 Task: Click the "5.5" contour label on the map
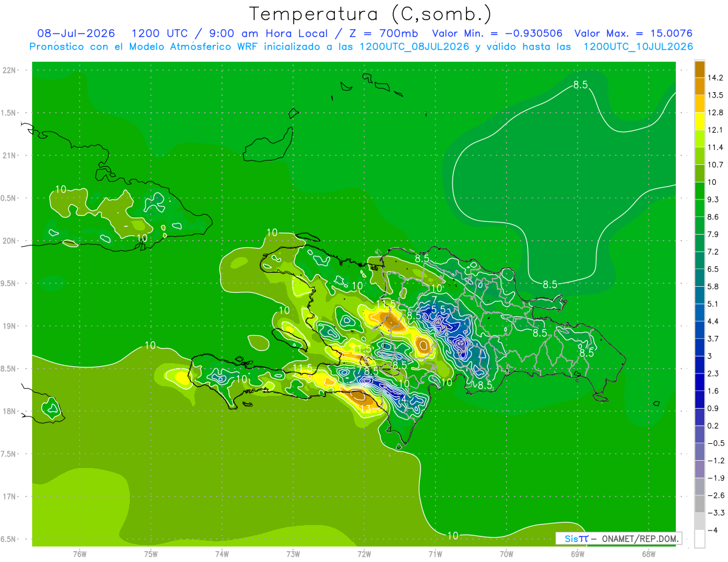(x=438, y=309)
